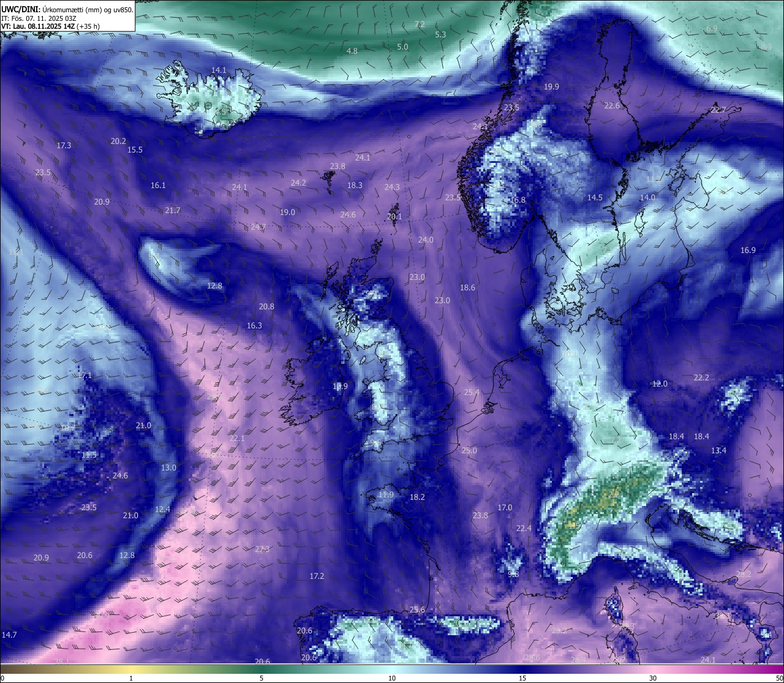Click the 13.4 value label
Viewport: 784px width, 683px height.
718,451
